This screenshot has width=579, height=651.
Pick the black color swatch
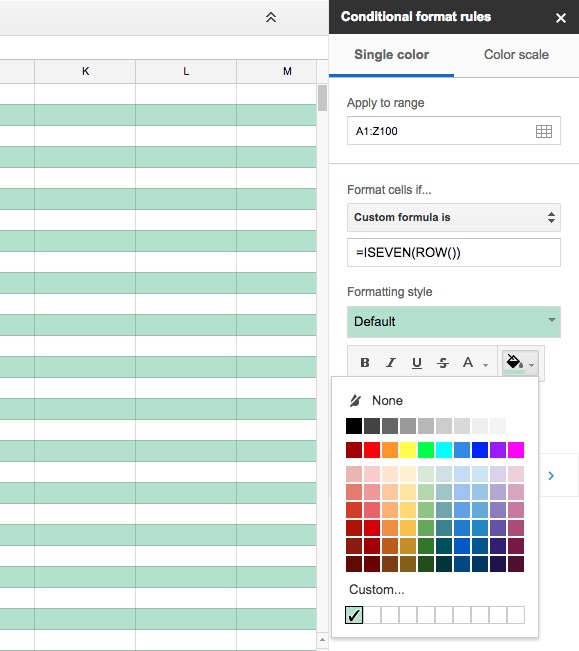click(x=354, y=426)
